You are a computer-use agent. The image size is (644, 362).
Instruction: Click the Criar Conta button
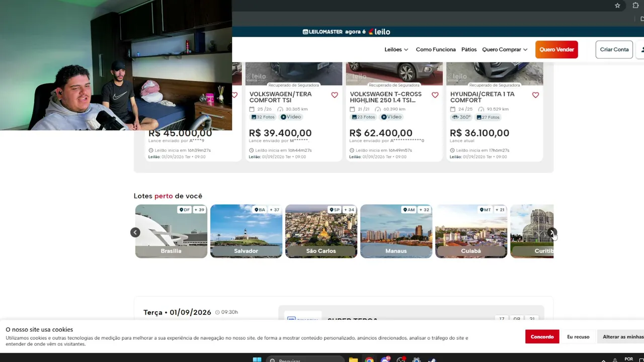614,49
